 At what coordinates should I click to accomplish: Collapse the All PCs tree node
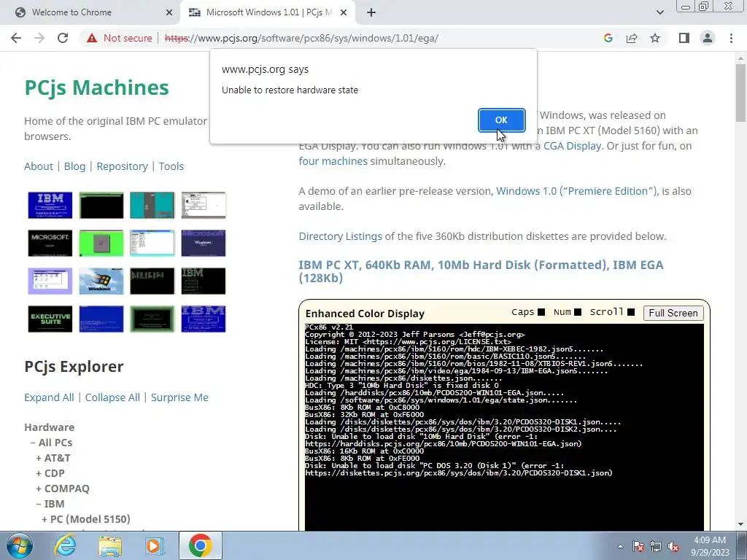coord(51,443)
